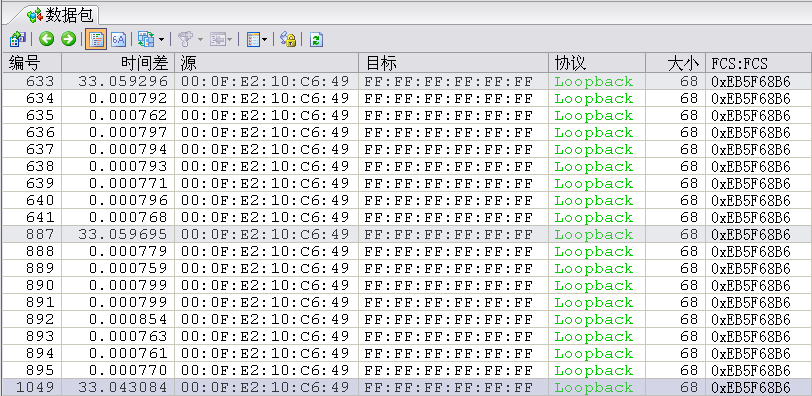The image size is (812, 396).
Task: Sort by the 编号 column header
Action: (x=32, y=63)
